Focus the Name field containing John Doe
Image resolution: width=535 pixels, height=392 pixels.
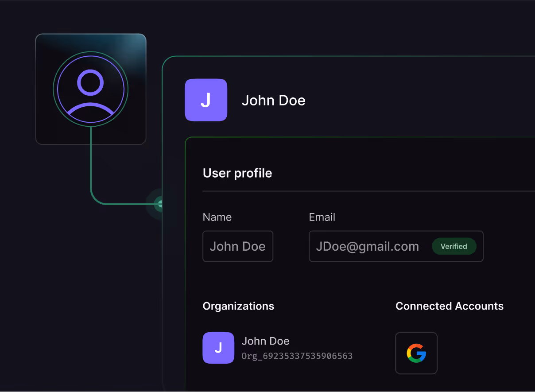[238, 246]
